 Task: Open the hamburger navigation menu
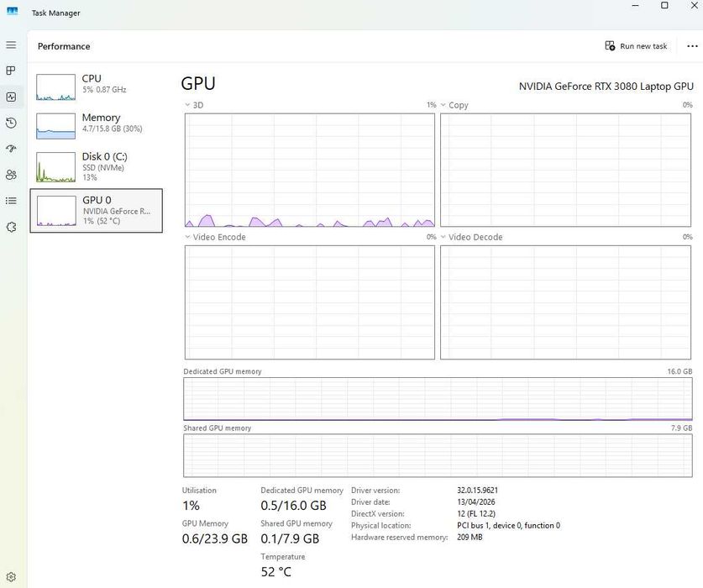point(11,45)
